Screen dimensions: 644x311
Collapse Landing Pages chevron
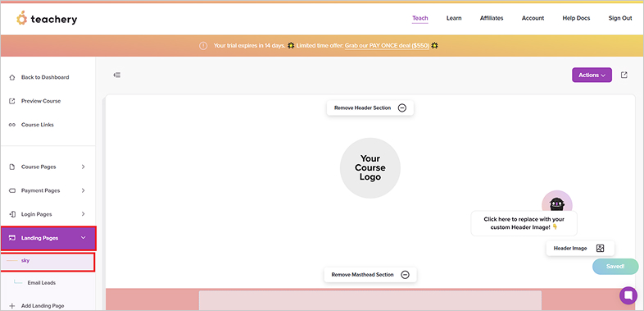[84, 238]
